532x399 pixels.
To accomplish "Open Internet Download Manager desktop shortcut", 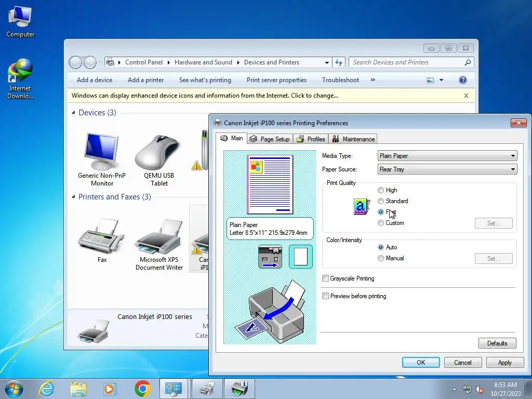I will (x=20, y=79).
